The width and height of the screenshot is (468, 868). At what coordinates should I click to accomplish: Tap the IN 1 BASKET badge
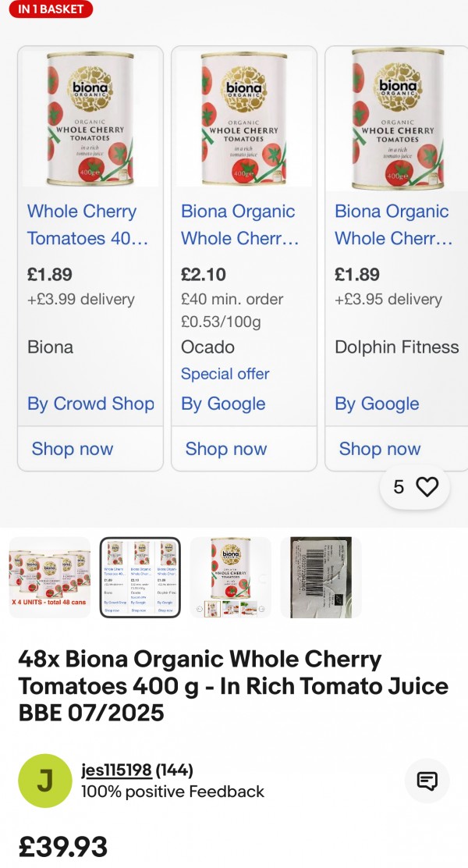[x=48, y=9]
